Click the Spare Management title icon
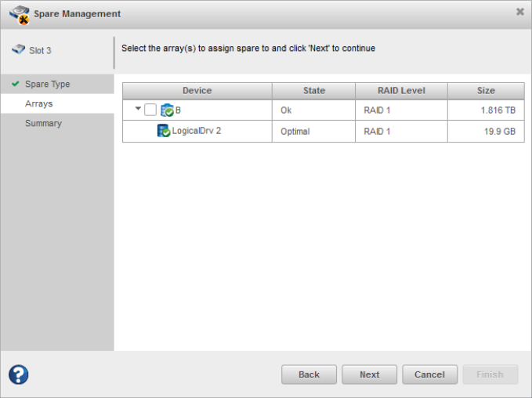The image size is (532, 398). (x=19, y=13)
